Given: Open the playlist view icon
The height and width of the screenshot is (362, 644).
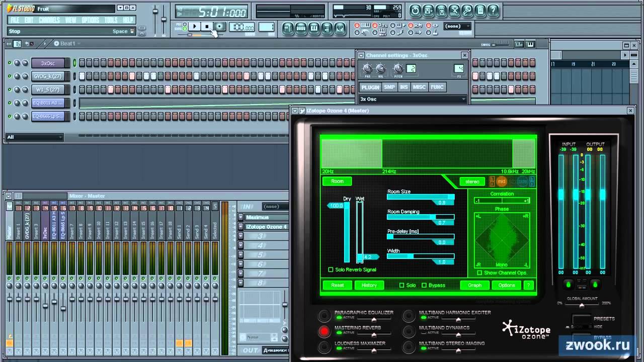Looking at the screenshot, I should pos(288,28).
